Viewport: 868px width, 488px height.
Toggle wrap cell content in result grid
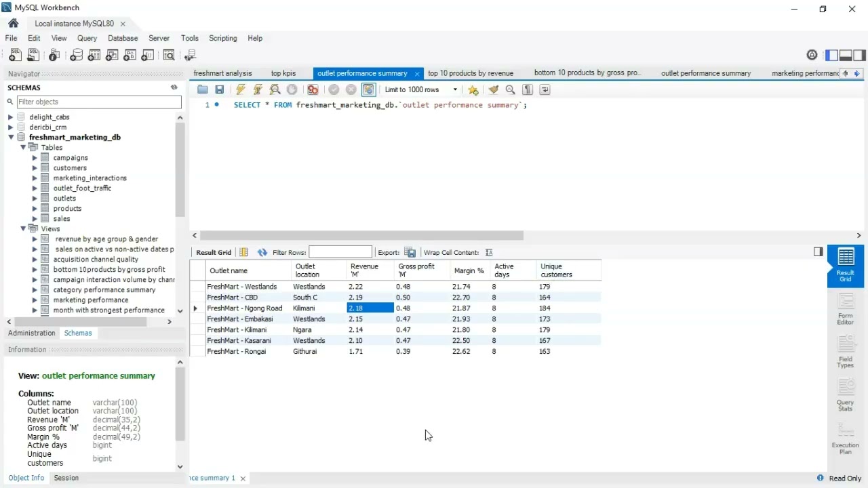point(489,252)
